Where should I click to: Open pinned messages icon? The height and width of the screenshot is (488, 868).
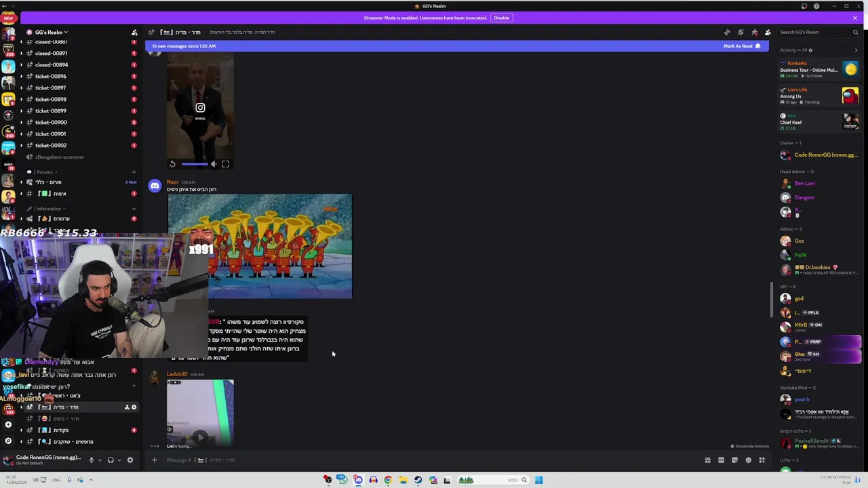754,32
